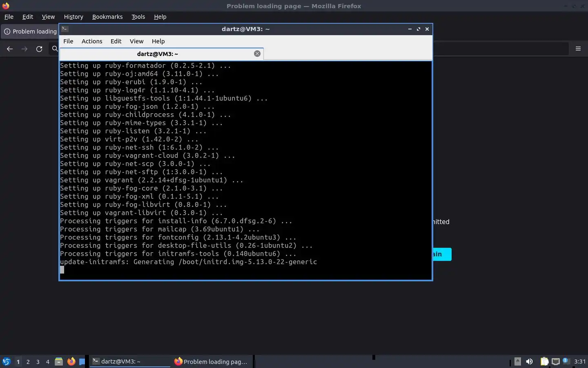588x368 pixels.
Task: Click line 'Setting up libguestfs-tools'
Action: click(x=164, y=98)
